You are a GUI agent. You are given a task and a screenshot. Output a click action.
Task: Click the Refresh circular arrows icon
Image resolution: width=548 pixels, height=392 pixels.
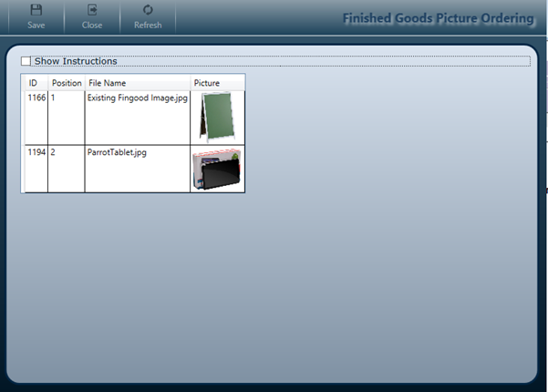(x=148, y=10)
